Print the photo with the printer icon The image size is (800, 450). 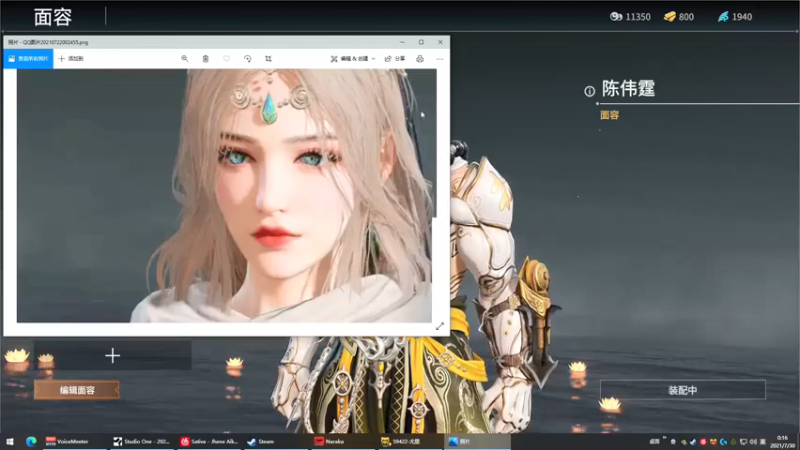tap(420, 59)
